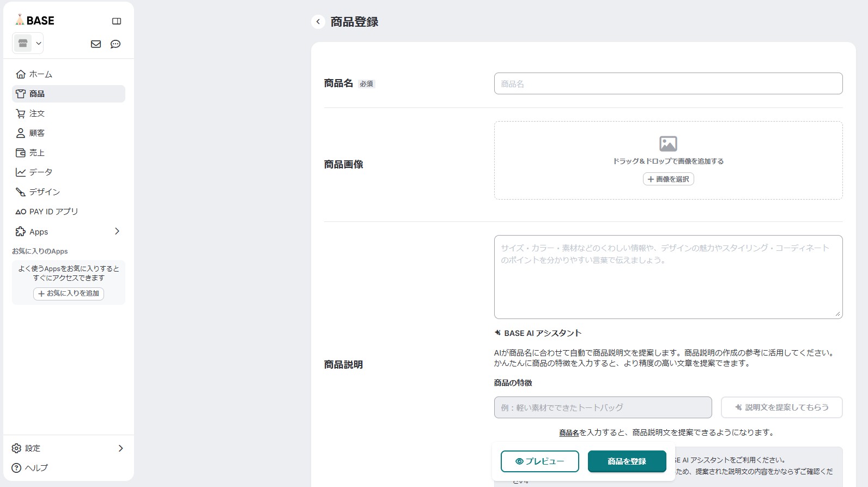Click 説明文を提案してもらう button

[781, 407]
